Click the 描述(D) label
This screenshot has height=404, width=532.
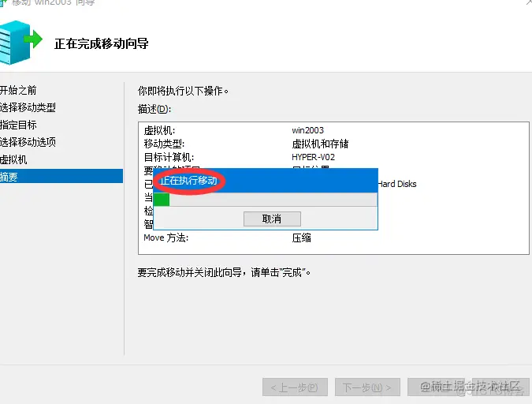point(154,109)
